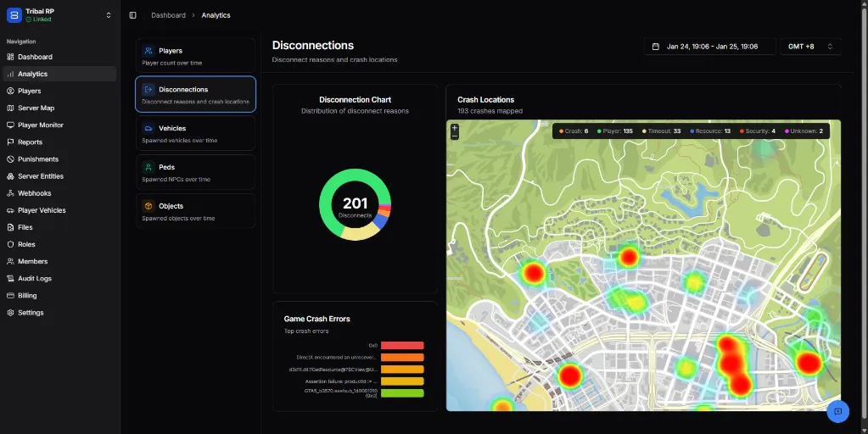Click the Settings gear icon
Viewport: 868px width, 434px height.
coord(10,313)
